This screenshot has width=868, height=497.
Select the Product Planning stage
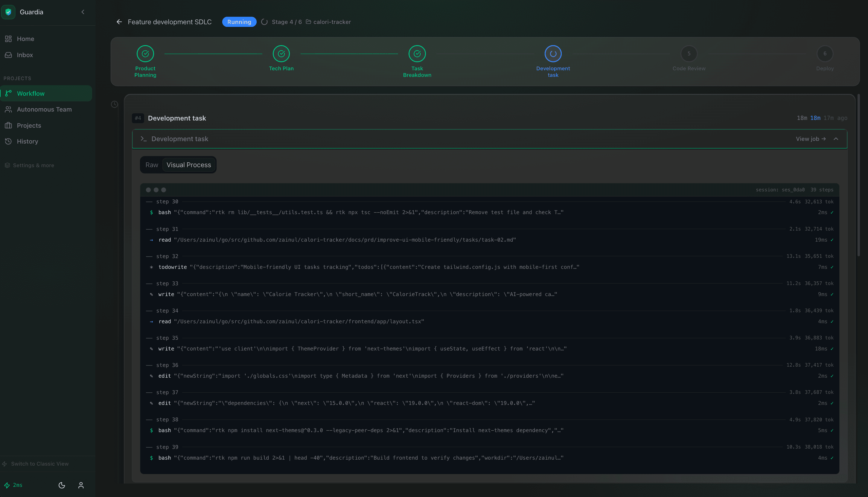(145, 61)
